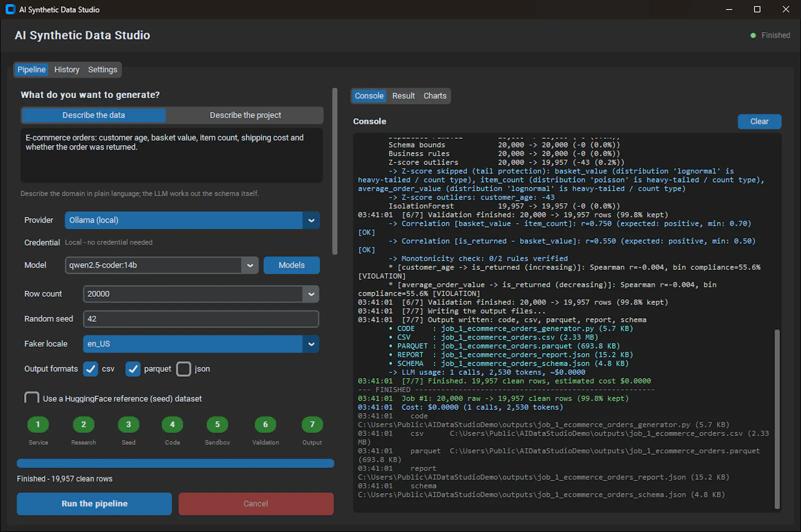This screenshot has width=801, height=532.
Task: Close the AI Synthetic Data Studio window
Action: point(786,10)
